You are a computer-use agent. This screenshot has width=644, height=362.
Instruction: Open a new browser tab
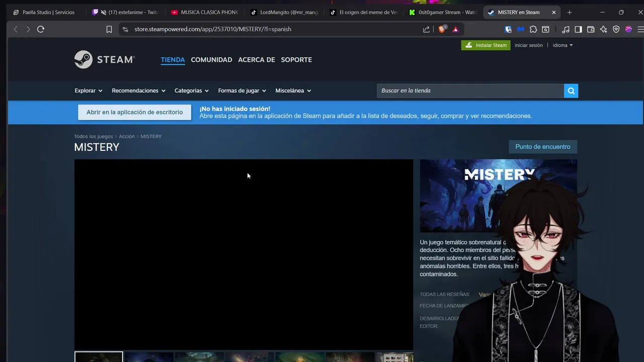pyautogui.click(x=570, y=12)
